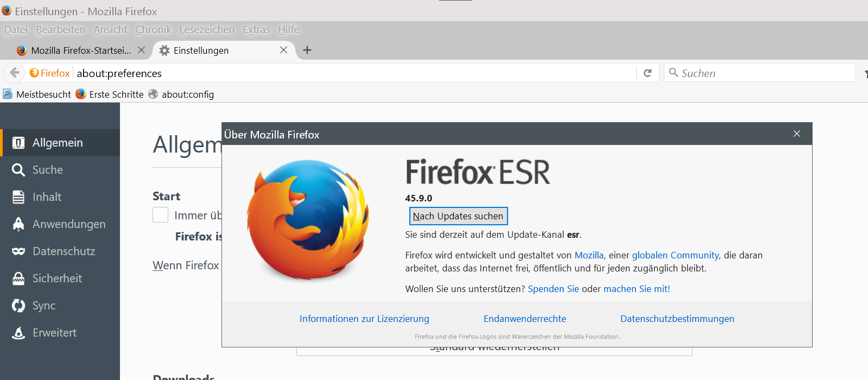Select the Allgemein label in the sidebar

(58, 143)
